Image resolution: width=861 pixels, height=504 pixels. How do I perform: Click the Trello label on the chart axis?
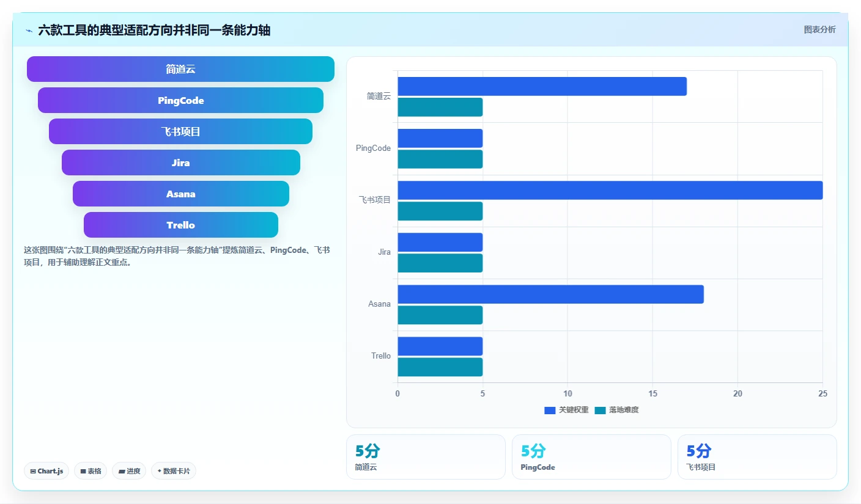point(381,356)
